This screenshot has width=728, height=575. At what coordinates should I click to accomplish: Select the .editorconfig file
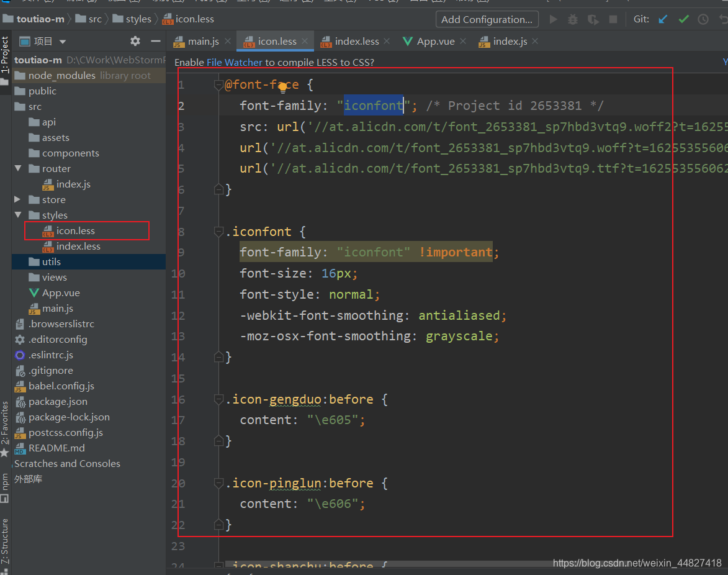point(89,340)
